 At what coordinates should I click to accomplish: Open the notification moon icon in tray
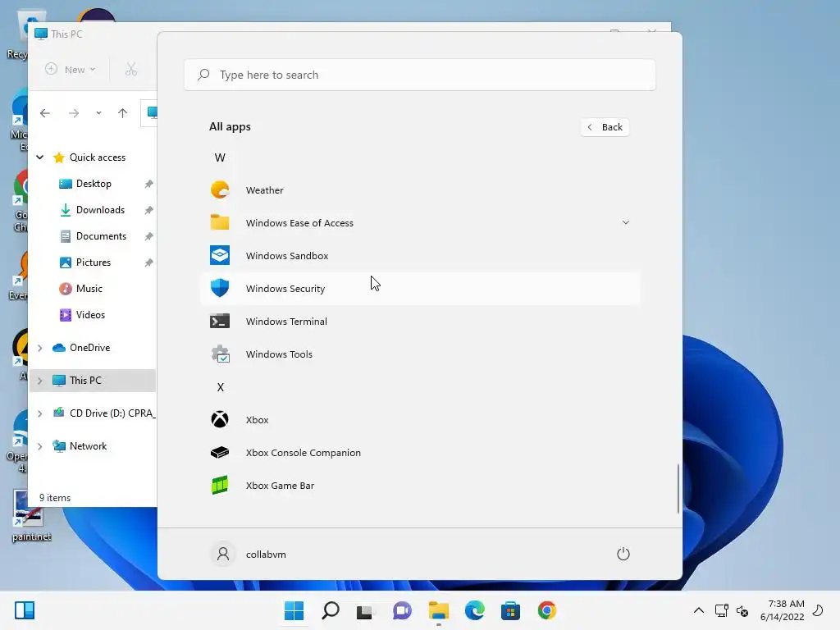coord(818,610)
